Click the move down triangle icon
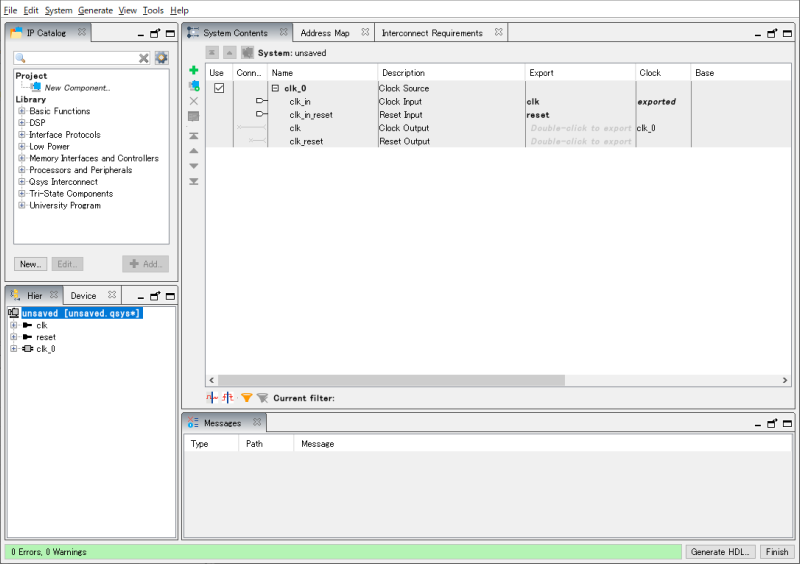Image resolution: width=800 pixels, height=564 pixels. [194, 166]
